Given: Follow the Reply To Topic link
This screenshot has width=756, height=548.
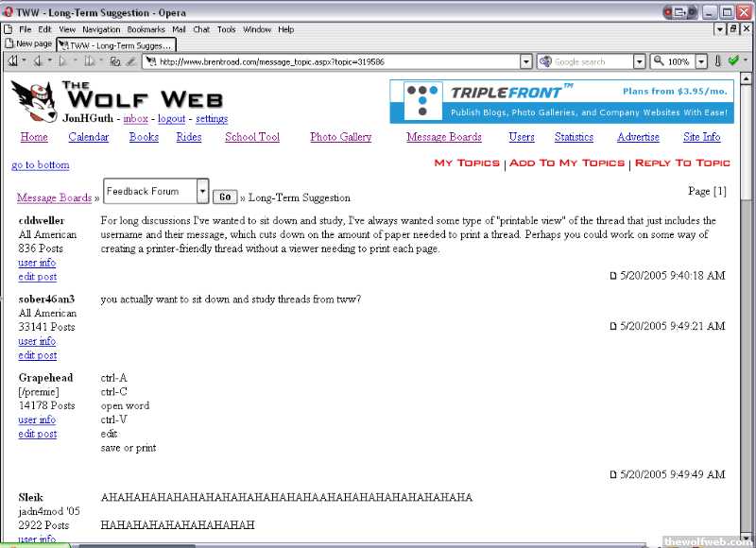Looking at the screenshot, I should 682,163.
